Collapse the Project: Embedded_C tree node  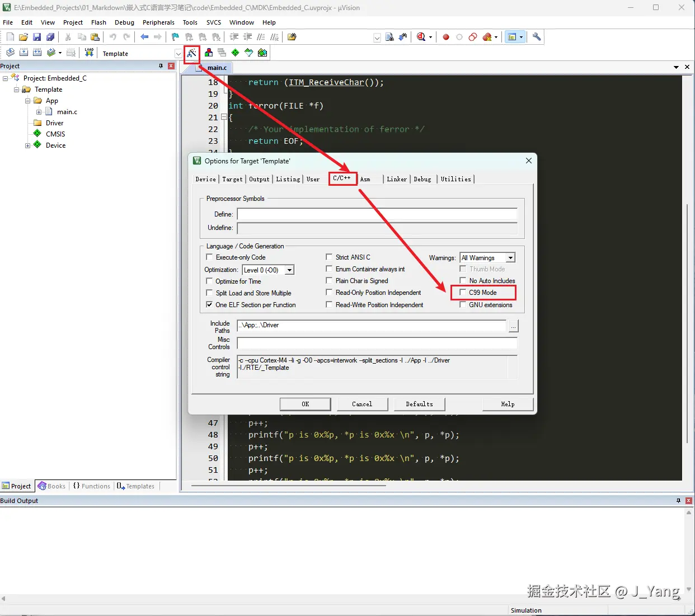point(5,78)
